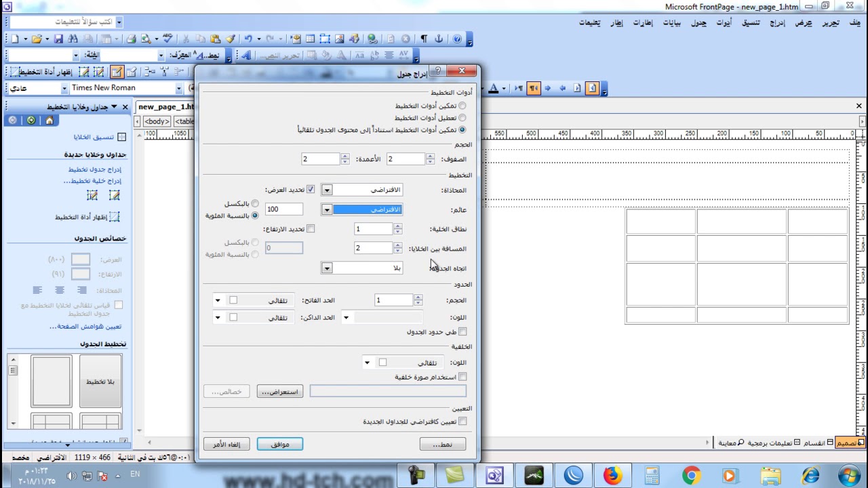This screenshot has width=868, height=488.
Task: Click the right-to-left paragraph direction icon
Action: point(533,88)
